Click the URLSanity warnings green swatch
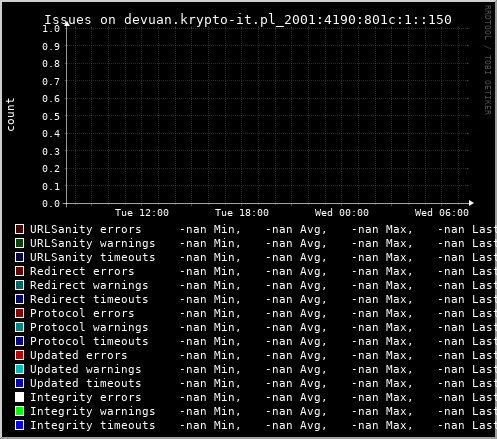Screen dimensions: 497x439 point(20,243)
